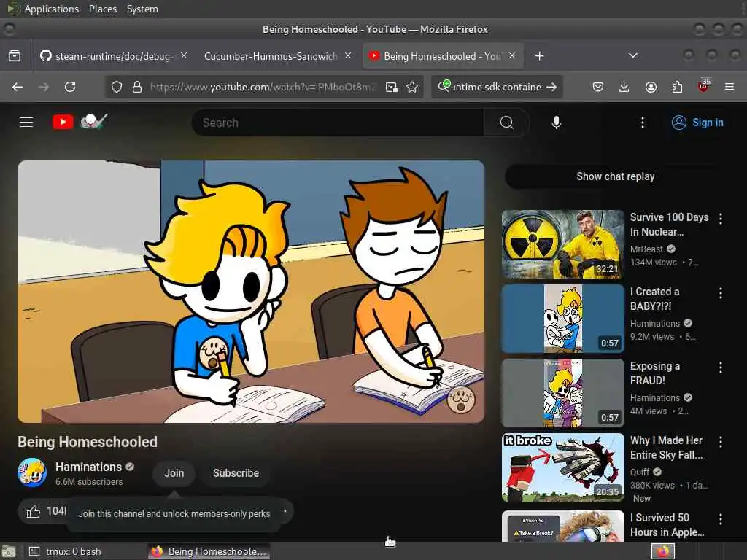Go forward with Firefox forward arrow

pos(43,87)
